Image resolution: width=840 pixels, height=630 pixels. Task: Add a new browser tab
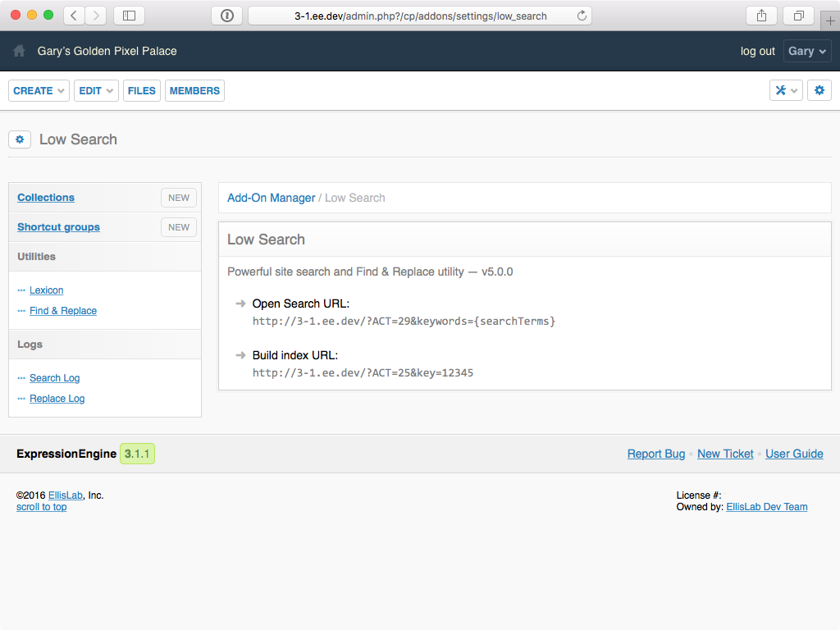pyautogui.click(x=830, y=21)
